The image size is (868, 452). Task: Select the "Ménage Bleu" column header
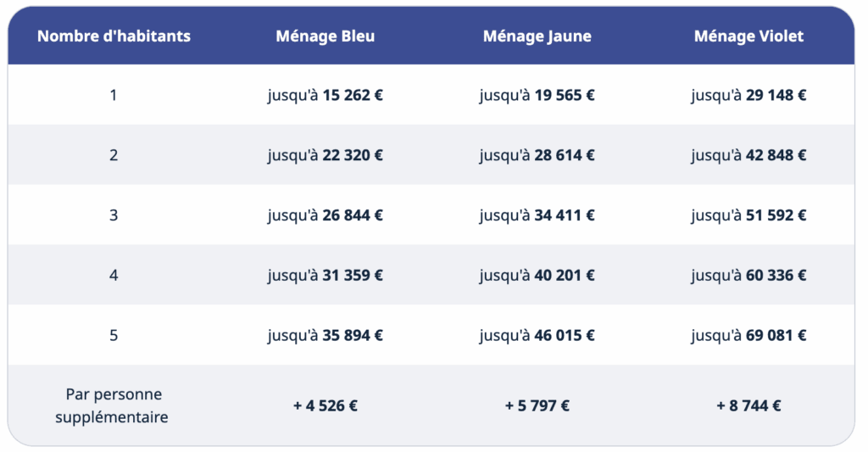pyautogui.click(x=325, y=36)
